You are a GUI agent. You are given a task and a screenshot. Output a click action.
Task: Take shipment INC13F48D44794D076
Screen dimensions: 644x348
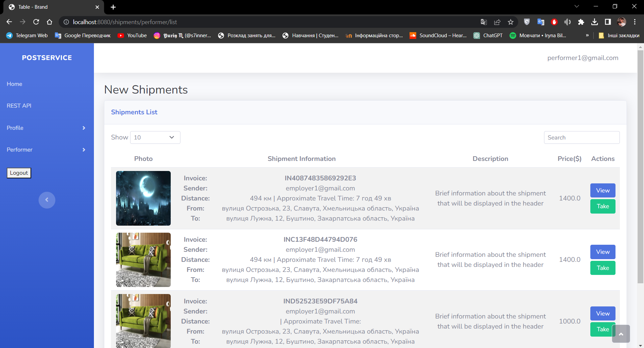tap(603, 268)
